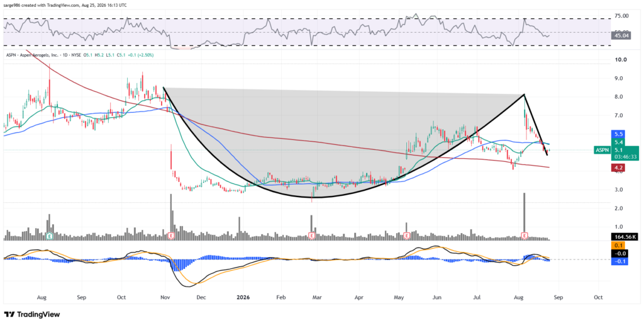Click the Jul label on time axis
Viewport: 644px width, 325px height.
pyautogui.click(x=477, y=297)
